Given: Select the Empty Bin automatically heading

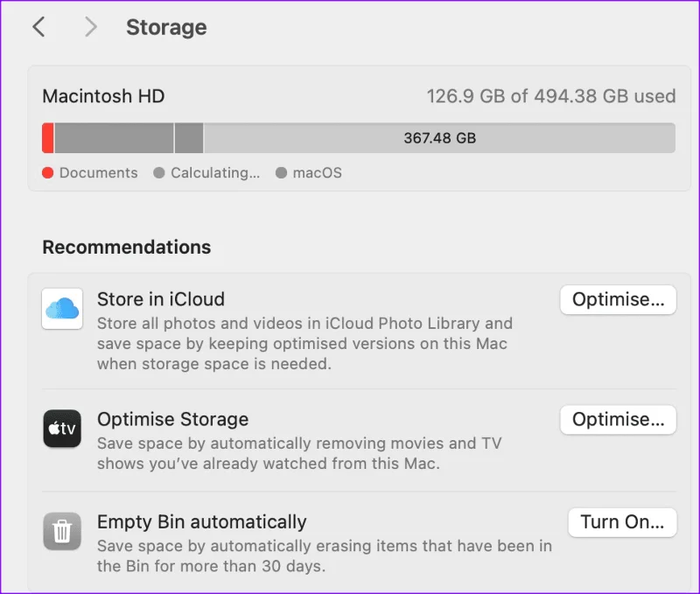Looking at the screenshot, I should [x=202, y=521].
